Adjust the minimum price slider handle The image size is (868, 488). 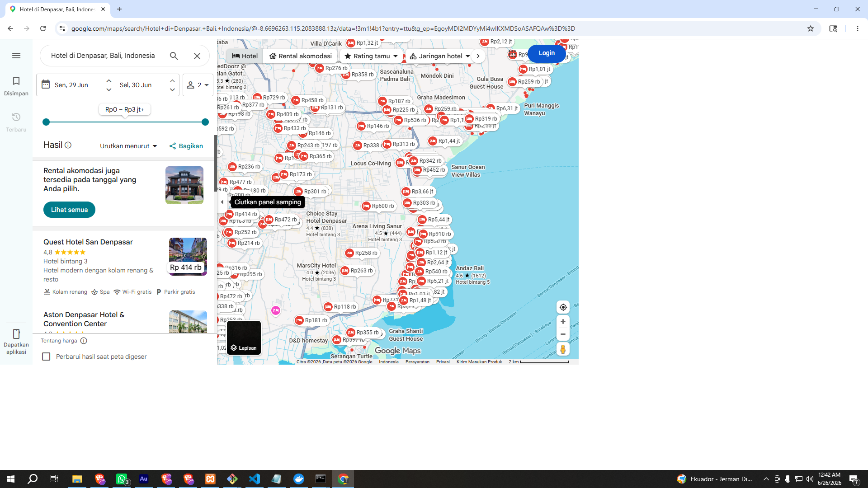(46, 122)
